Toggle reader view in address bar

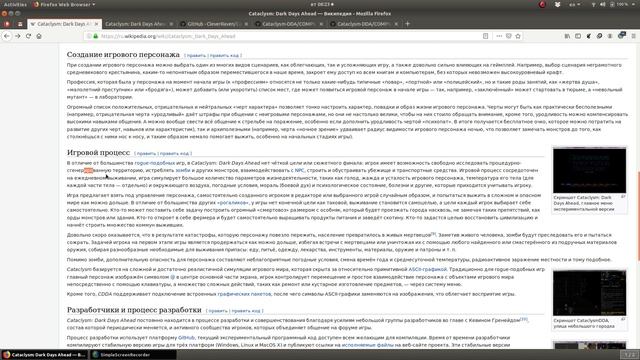(485, 36)
